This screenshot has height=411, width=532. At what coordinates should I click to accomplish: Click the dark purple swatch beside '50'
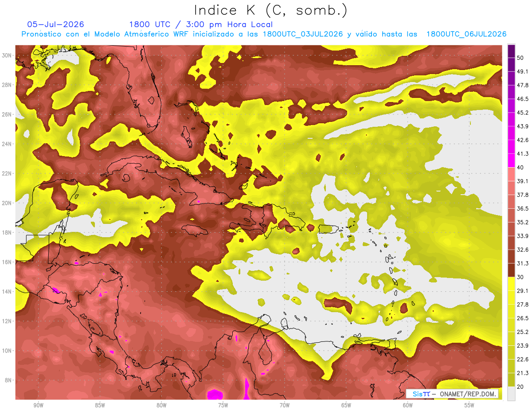[x=511, y=51]
